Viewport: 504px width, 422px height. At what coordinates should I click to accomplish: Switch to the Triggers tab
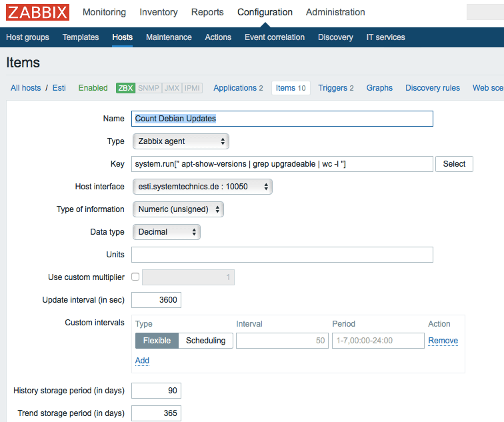[x=336, y=88]
